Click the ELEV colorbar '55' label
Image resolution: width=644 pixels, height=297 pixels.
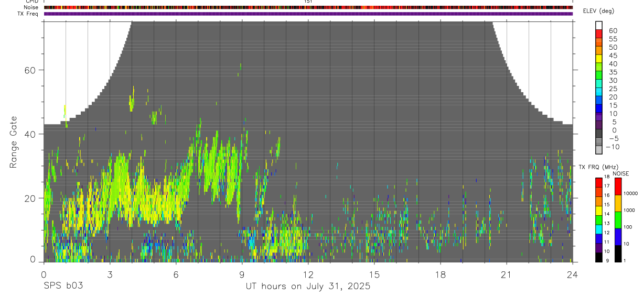pos(612,39)
